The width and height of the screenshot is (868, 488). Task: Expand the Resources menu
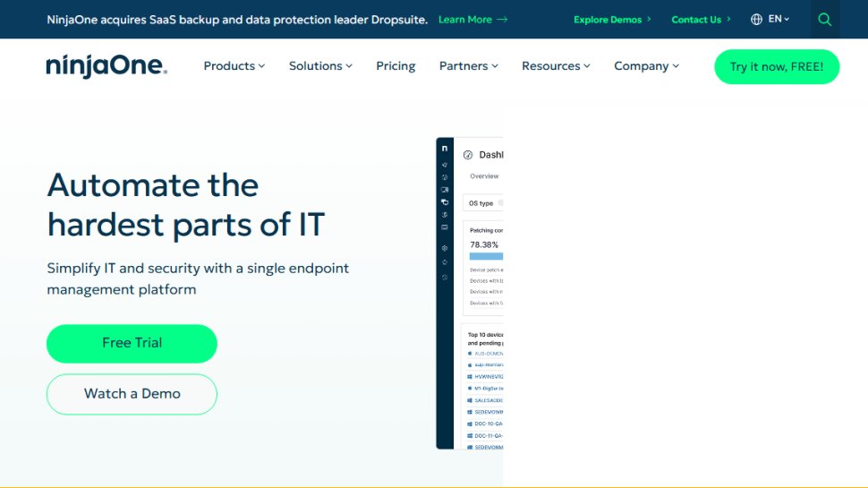(556, 66)
